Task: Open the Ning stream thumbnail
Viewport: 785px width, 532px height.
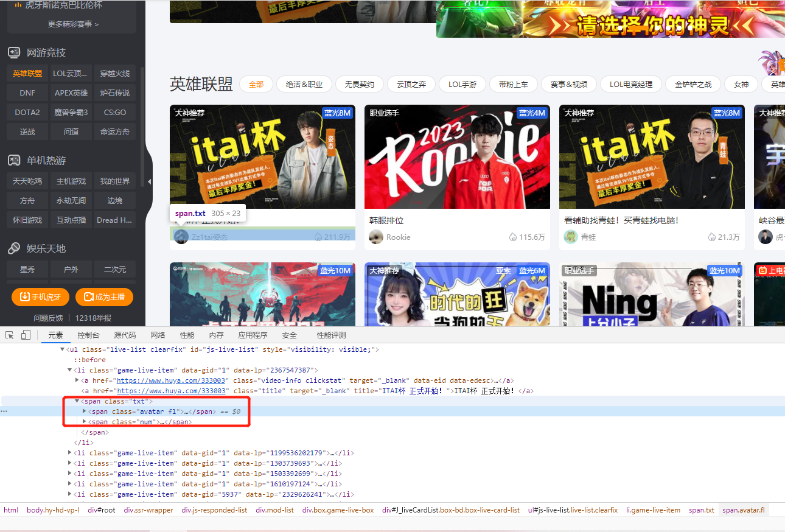Action: [652, 294]
